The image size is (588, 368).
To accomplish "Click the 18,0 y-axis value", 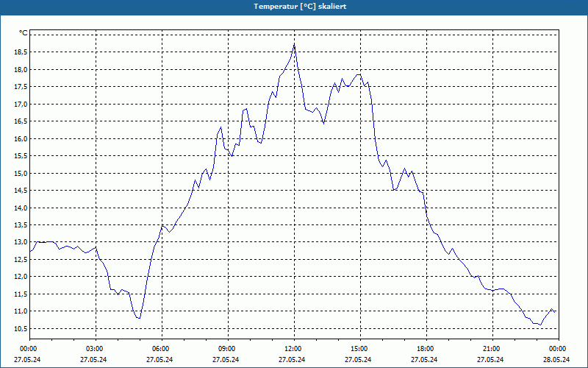I will point(21,69).
